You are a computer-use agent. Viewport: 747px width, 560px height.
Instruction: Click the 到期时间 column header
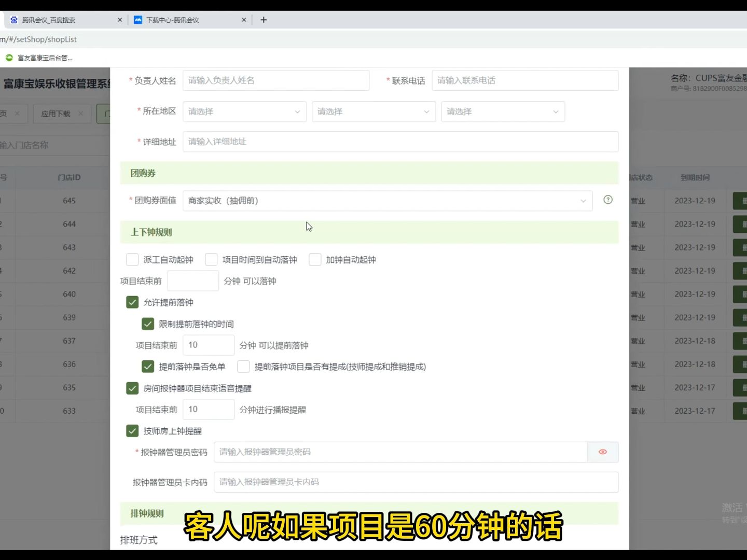tap(695, 177)
